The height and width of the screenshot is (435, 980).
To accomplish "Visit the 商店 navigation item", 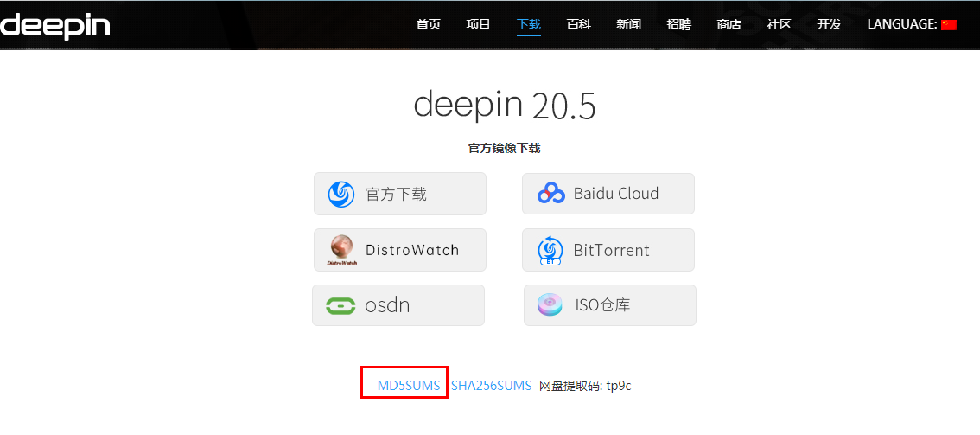I will point(729,25).
